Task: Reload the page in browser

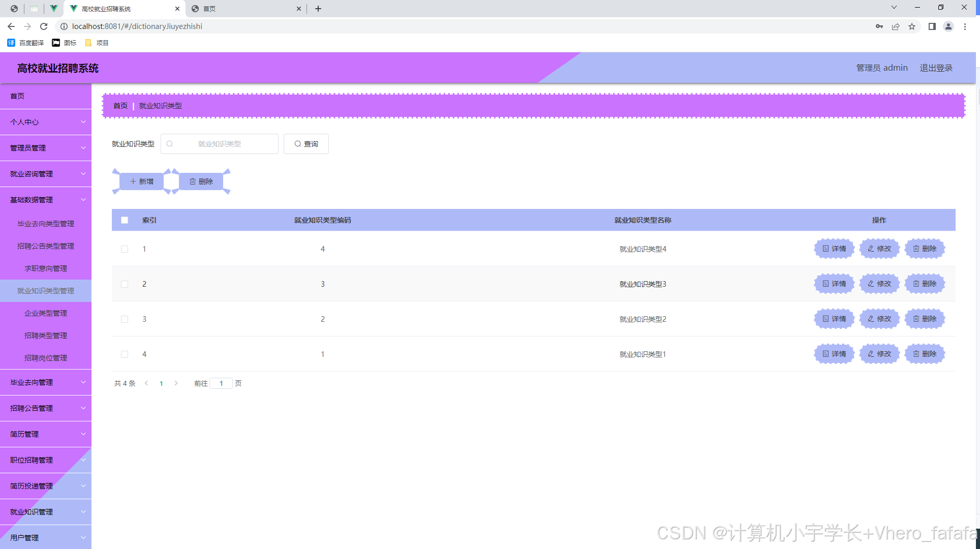Action: (x=44, y=26)
